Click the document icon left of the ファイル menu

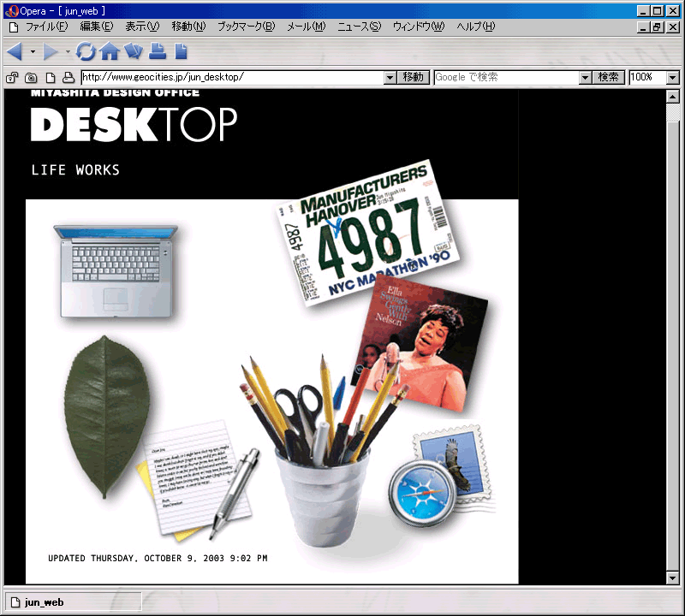click(14, 27)
